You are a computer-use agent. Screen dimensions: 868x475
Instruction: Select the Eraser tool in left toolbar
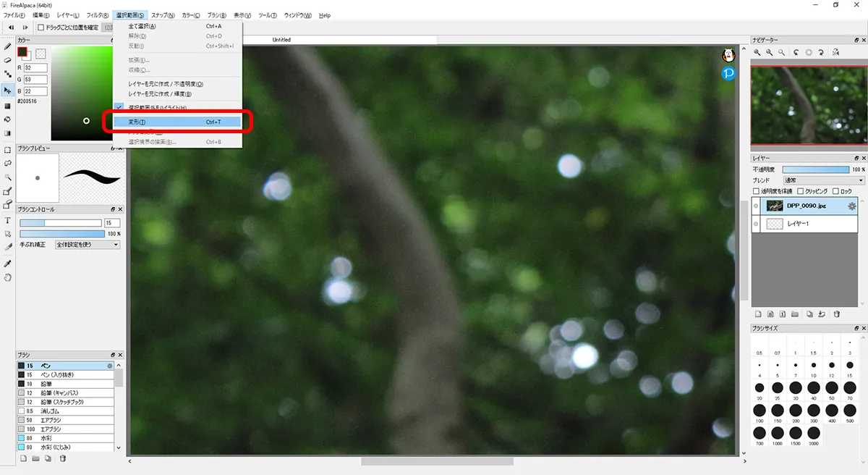pyautogui.click(x=7, y=60)
